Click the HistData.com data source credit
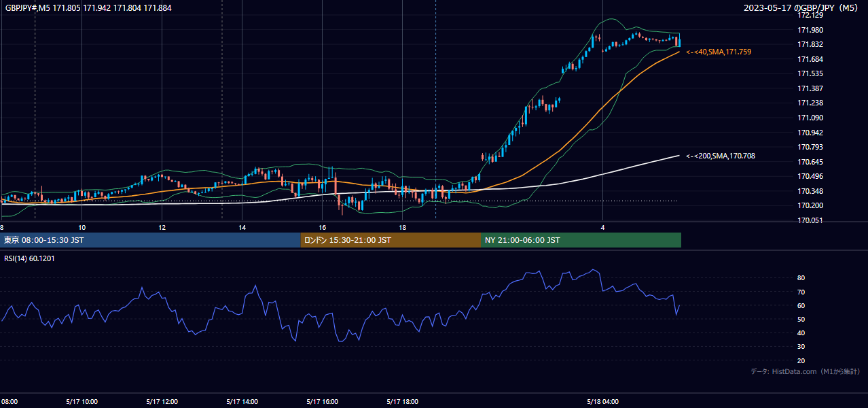 805,371
